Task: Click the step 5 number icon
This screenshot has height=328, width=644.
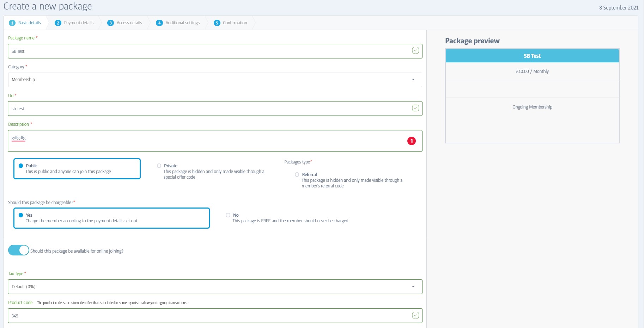Action: [217, 23]
